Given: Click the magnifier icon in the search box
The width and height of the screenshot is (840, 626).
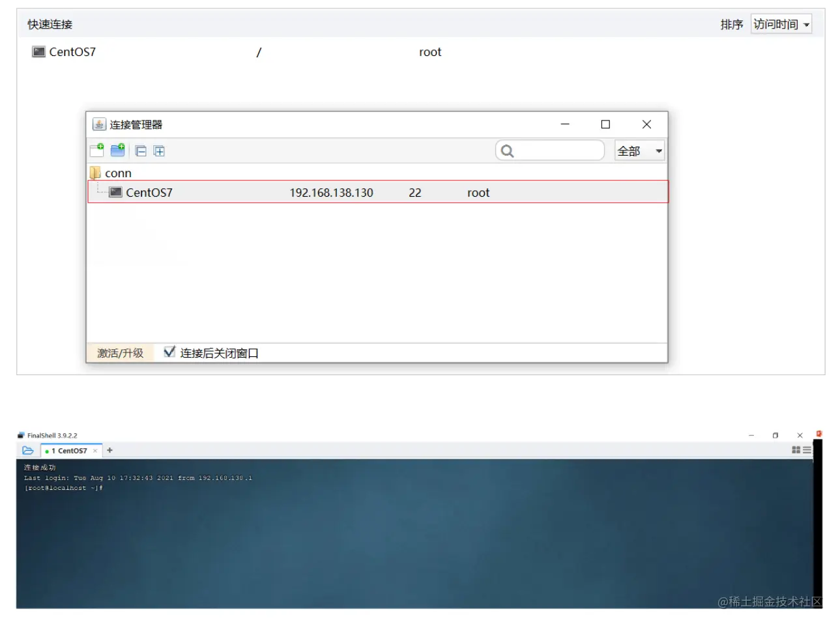Looking at the screenshot, I should [x=507, y=151].
